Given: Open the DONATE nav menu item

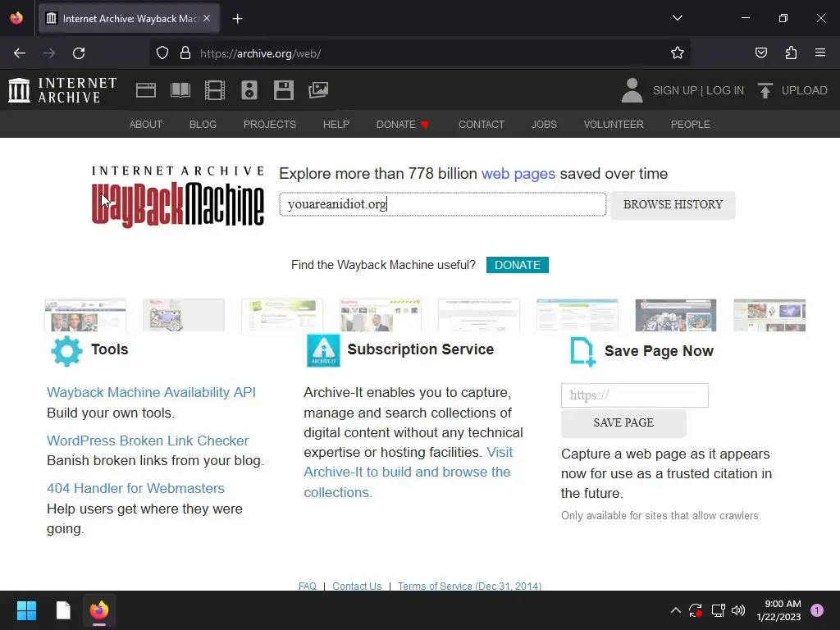Looking at the screenshot, I should point(403,125).
